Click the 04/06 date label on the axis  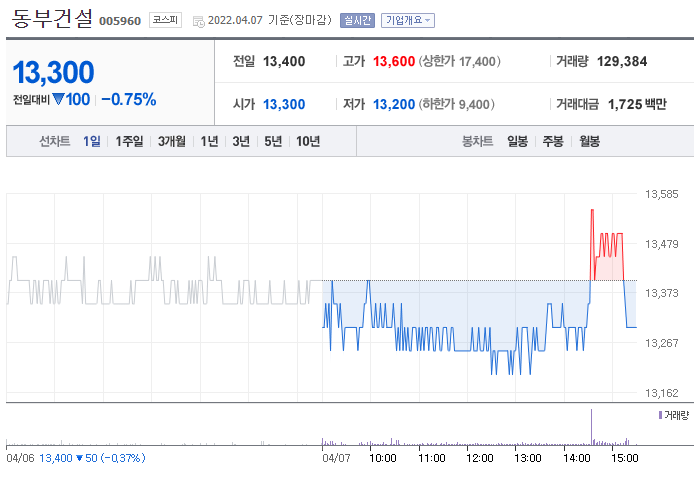pyautogui.click(x=20, y=458)
